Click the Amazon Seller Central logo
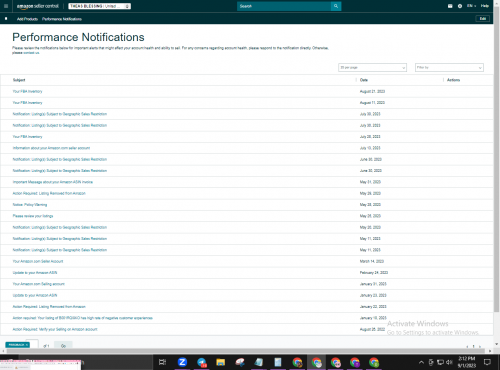This screenshot has width=500, height=370. point(38,6)
